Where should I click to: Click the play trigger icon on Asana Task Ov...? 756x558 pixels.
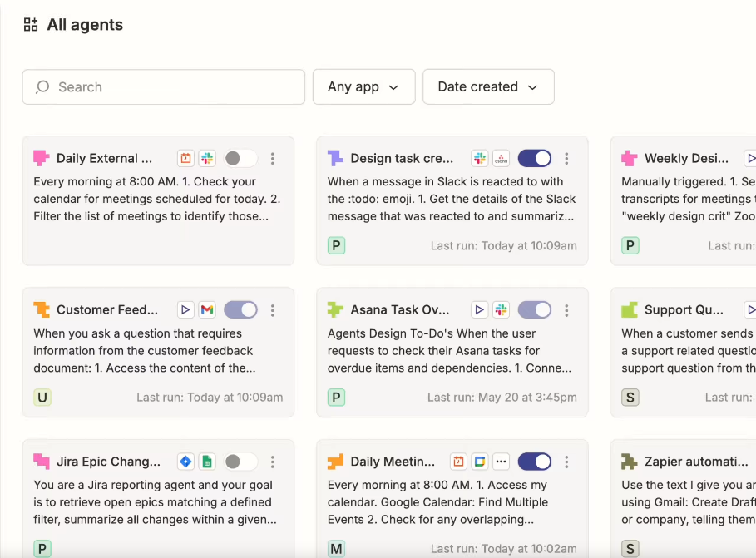(x=480, y=309)
